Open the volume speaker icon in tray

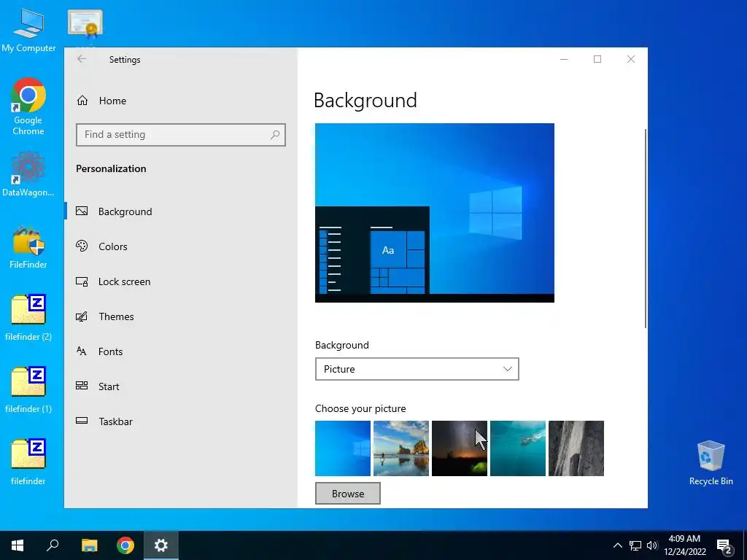[x=652, y=545]
